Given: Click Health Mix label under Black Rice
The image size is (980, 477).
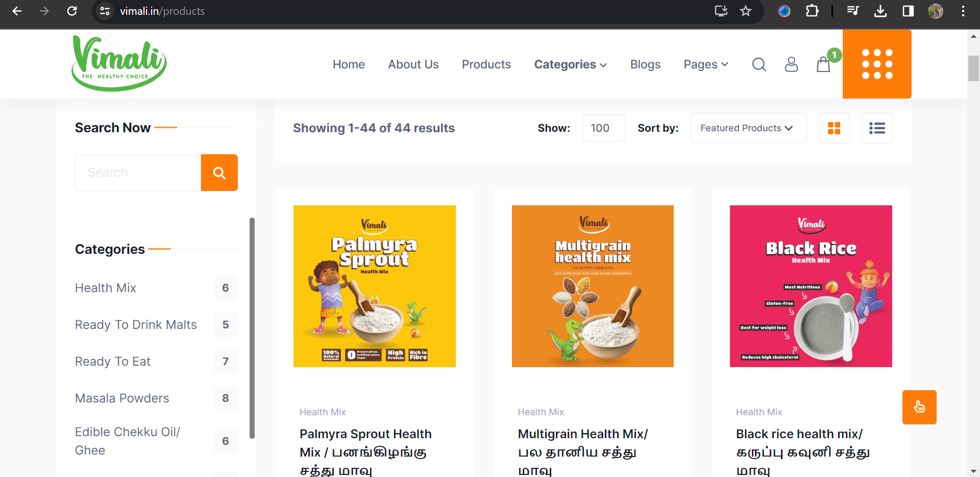Looking at the screenshot, I should point(759,412).
